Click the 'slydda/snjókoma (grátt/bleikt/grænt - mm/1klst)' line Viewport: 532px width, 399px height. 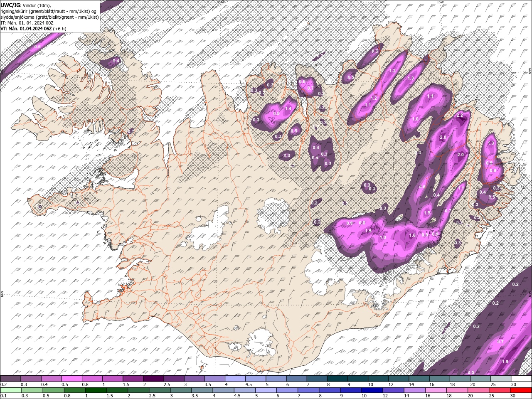50,17
